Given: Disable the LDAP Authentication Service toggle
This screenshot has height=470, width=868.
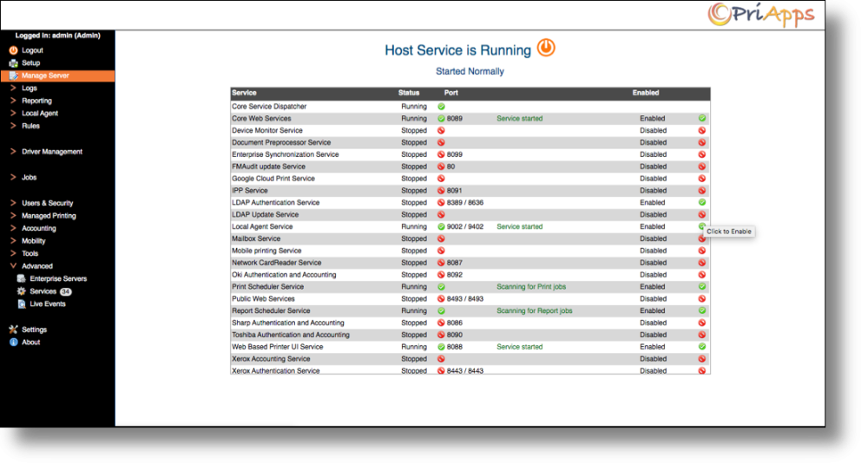Looking at the screenshot, I should tap(702, 203).
